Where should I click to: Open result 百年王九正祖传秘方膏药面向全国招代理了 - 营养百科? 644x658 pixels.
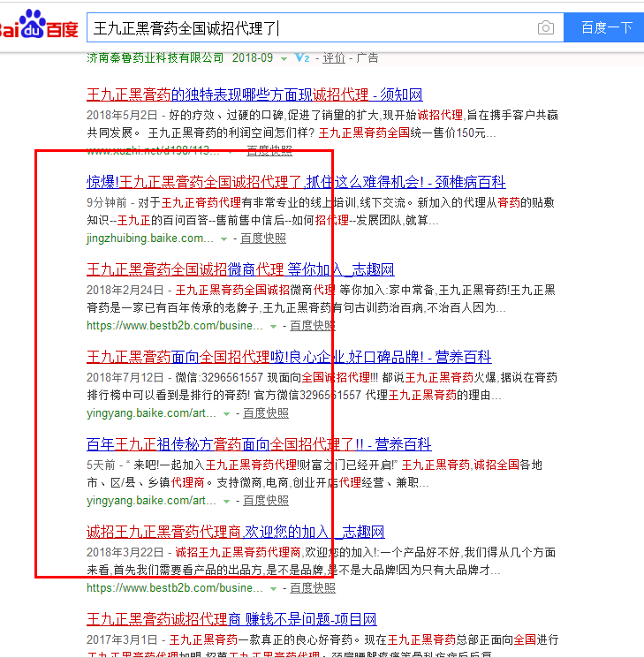click(259, 444)
